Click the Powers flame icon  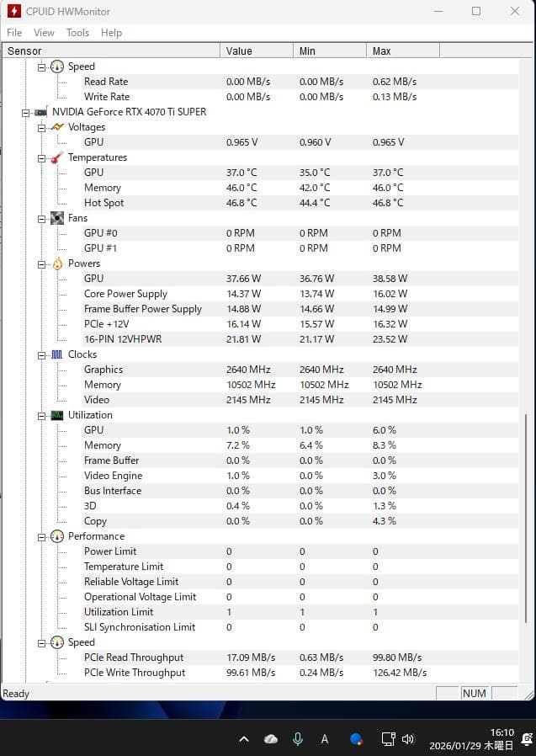pyautogui.click(x=56, y=263)
